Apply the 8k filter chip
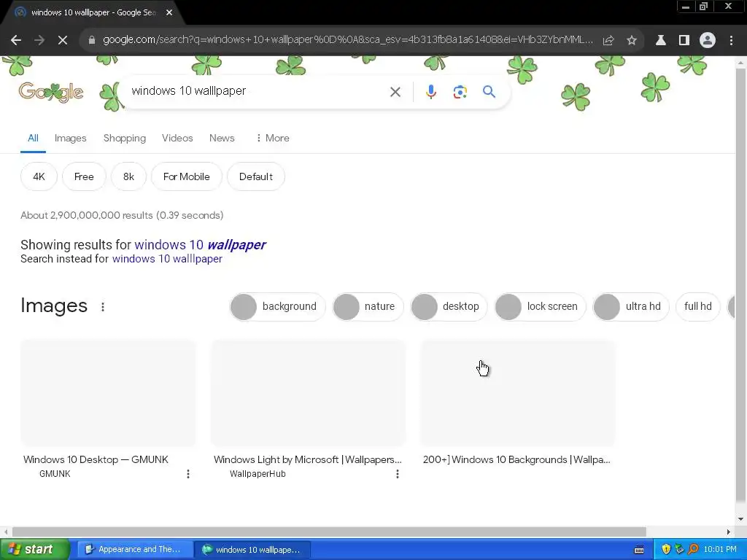Image resolution: width=747 pixels, height=560 pixels. (128, 176)
